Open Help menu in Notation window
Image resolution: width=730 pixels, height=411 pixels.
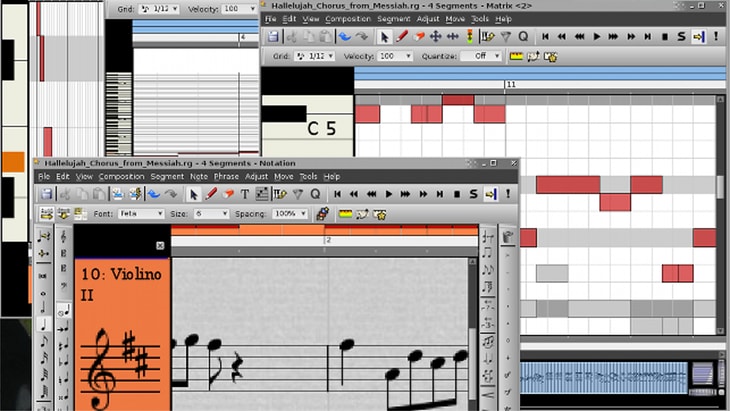pos(331,176)
